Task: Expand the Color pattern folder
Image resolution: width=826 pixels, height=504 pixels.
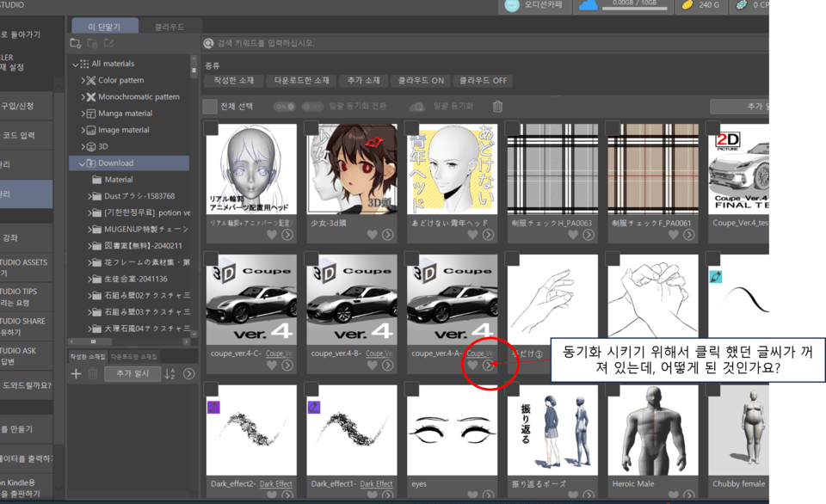Action: point(83,81)
